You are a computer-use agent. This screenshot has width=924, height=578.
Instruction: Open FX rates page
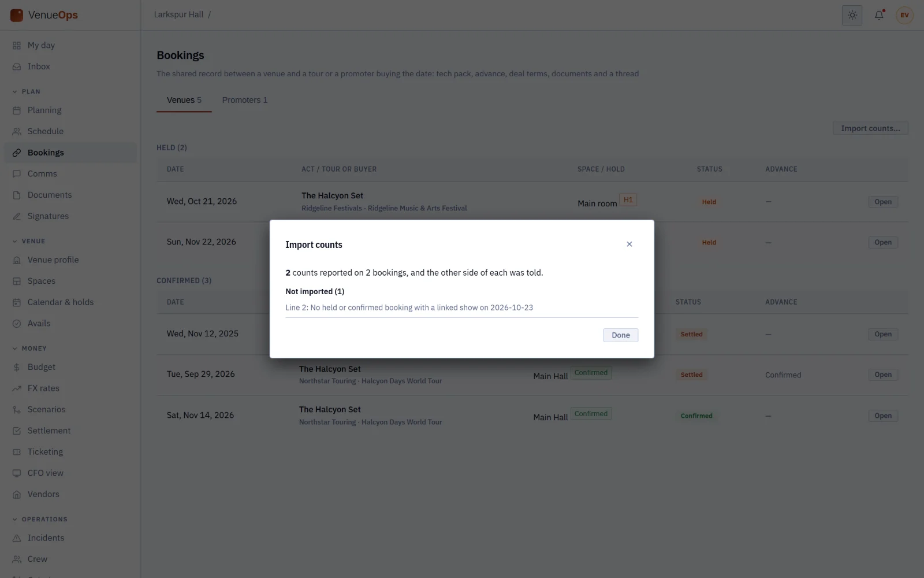click(x=71, y=388)
